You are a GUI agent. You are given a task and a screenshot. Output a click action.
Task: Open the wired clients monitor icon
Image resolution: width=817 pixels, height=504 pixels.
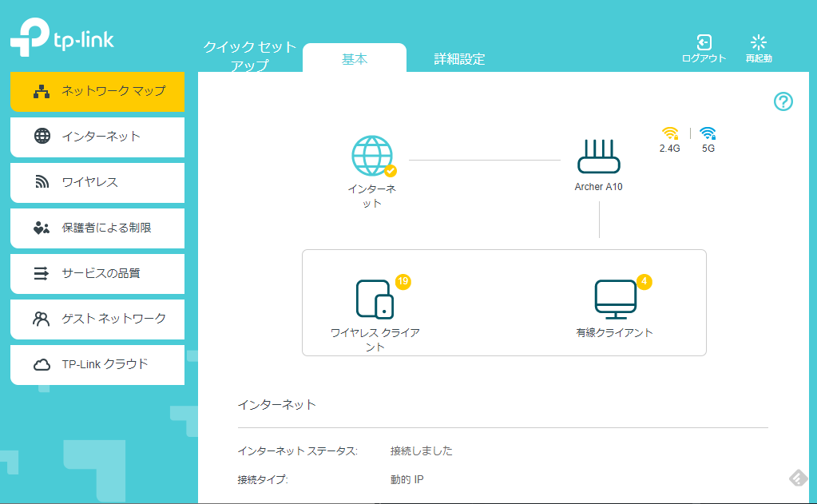pyautogui.click(x=615, y=299)
